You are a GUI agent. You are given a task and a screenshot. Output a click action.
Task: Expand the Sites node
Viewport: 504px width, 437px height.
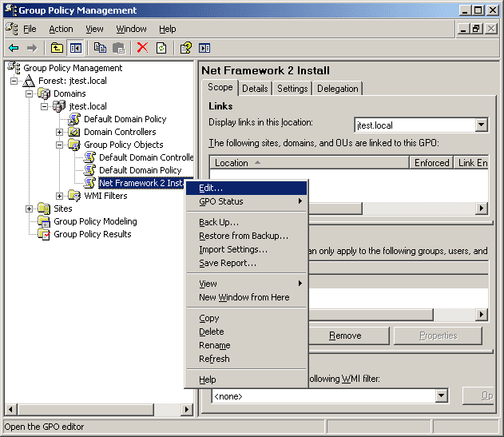pos(29,209)
